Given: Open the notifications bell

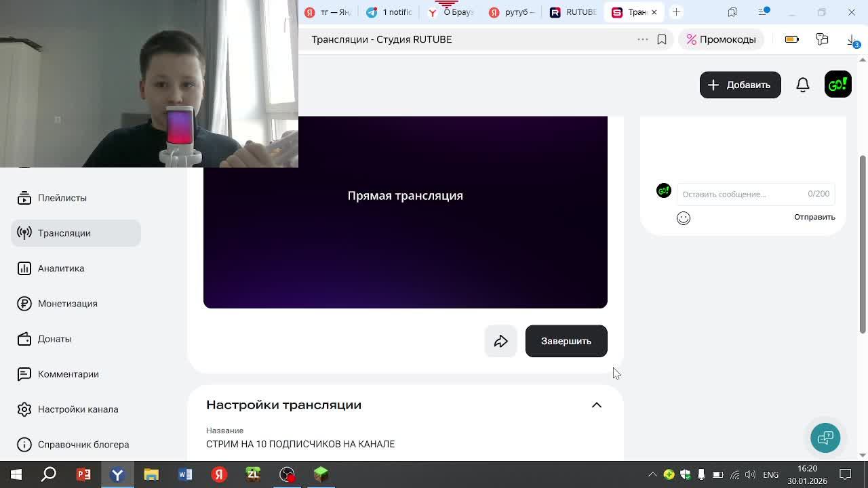Looking at the screenshot, I should pyautogui.click(x=803, y=85).
